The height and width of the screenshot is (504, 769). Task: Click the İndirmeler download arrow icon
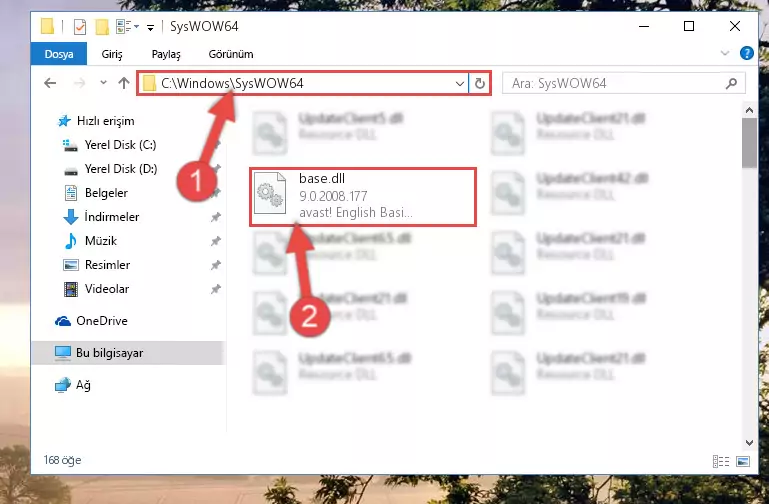(x=71, y=217)
